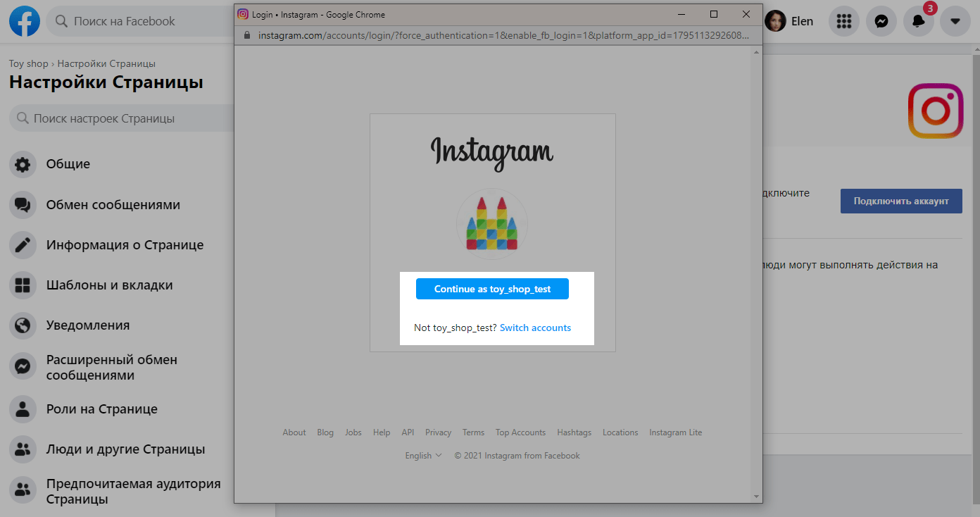Open the Jobs footer link
The width and height of the screenshot is (980, 517).
353,432
